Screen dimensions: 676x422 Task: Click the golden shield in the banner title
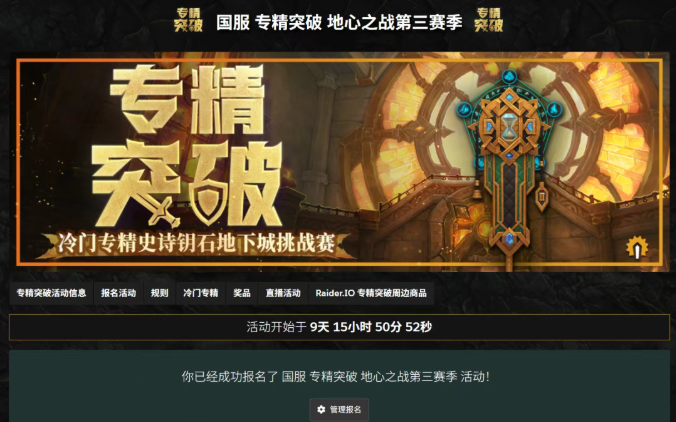pos(209,200)
